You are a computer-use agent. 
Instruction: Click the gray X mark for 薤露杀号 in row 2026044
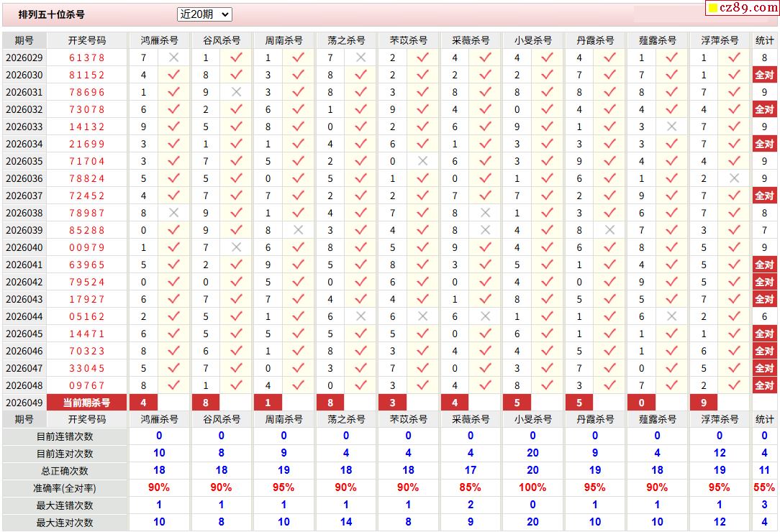pos(671,316)
